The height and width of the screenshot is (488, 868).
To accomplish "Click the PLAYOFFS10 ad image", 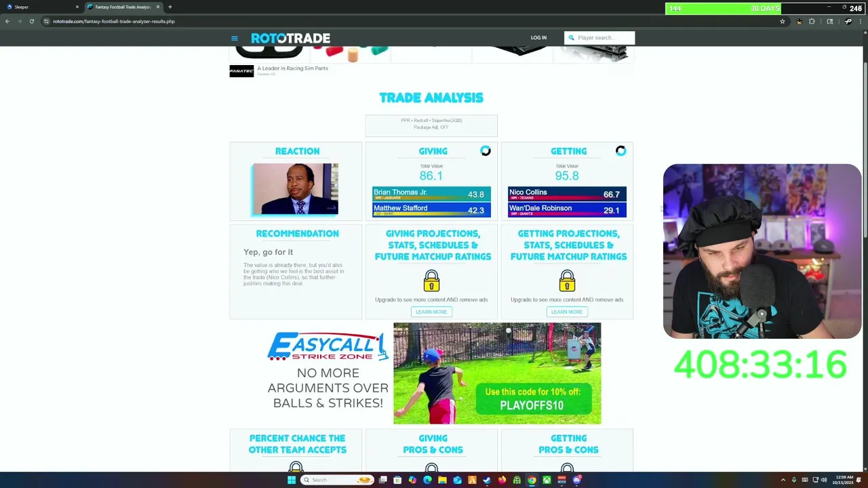I will (x=497, y=373).
